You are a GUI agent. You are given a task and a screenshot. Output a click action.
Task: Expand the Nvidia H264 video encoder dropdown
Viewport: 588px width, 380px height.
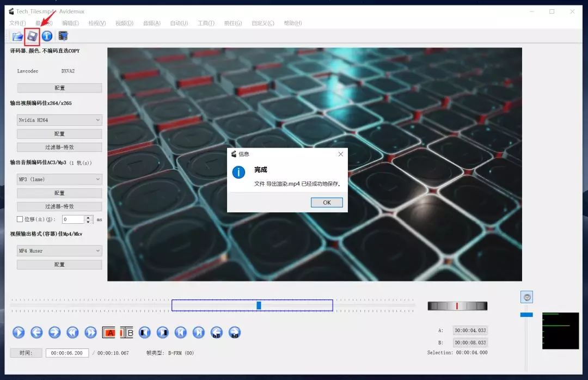(60, 120)
